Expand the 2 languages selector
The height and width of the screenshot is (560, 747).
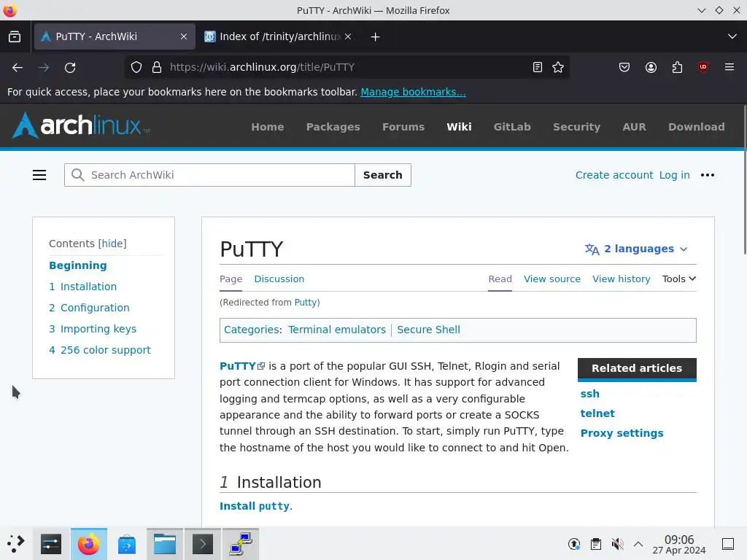point(636,249)
